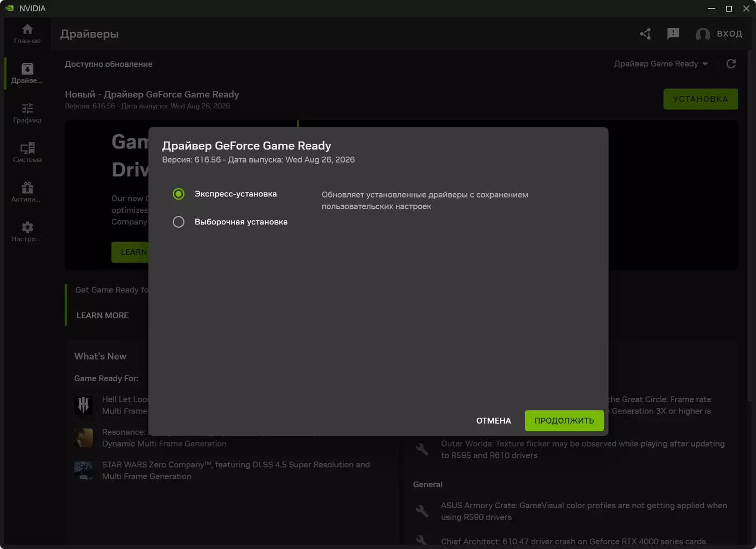This screenshot has height=549, width=756.
Task: Expand the Драйвер Game Ready dropdown
Action: click(x=661, y=64)
